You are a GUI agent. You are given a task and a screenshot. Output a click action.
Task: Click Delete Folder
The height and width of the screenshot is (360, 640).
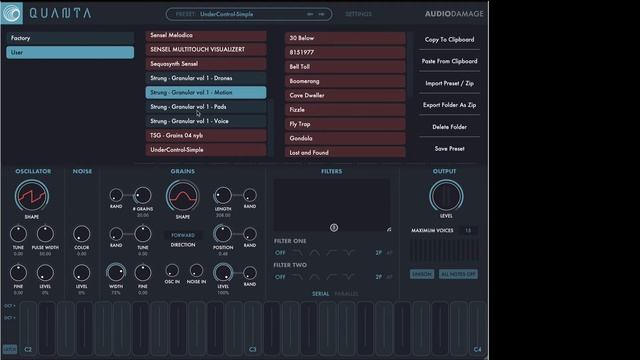pyautogui.click(x=449, y=127)
